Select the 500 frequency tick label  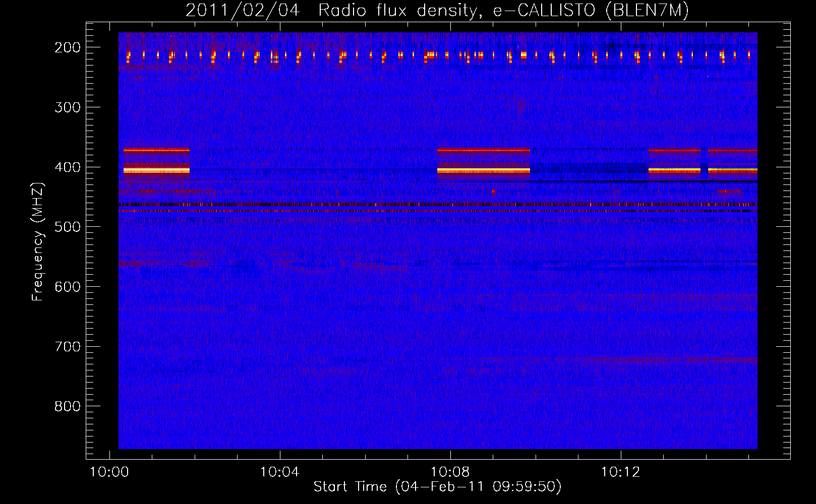coord(68,227)
